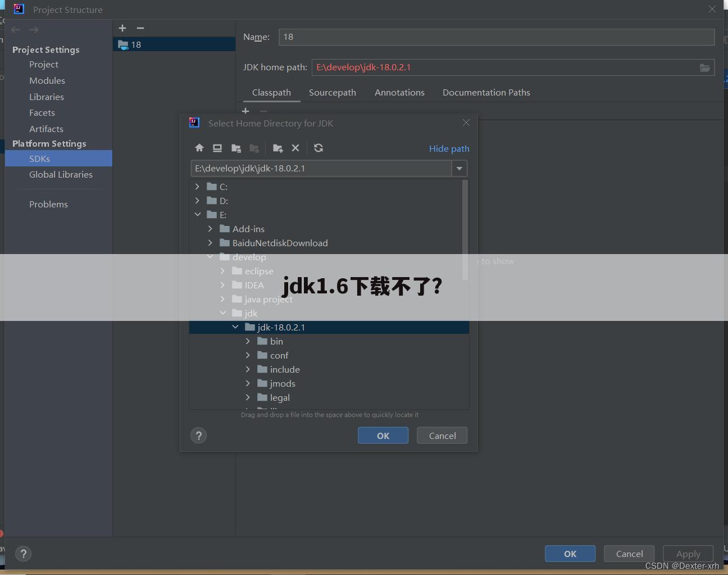Expand the include folder
Image resolution: width=728 pixels, height=575 pixels.
(248, 369)
